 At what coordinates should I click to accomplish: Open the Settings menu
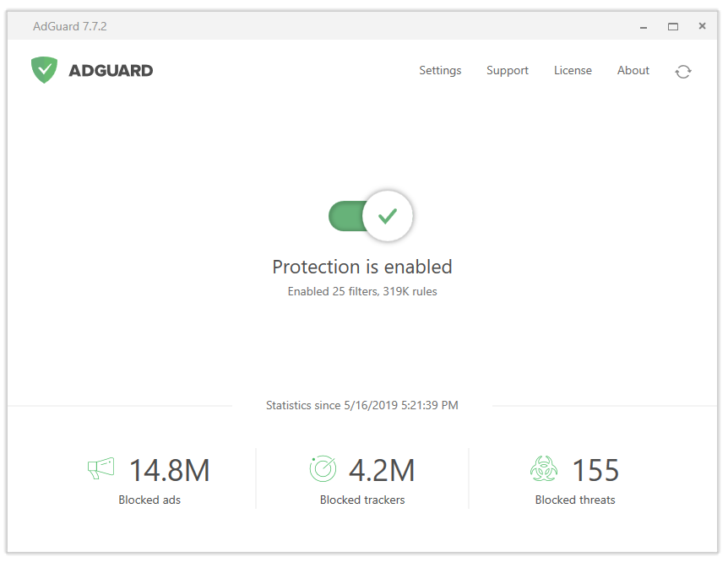[x=440, y=71]
